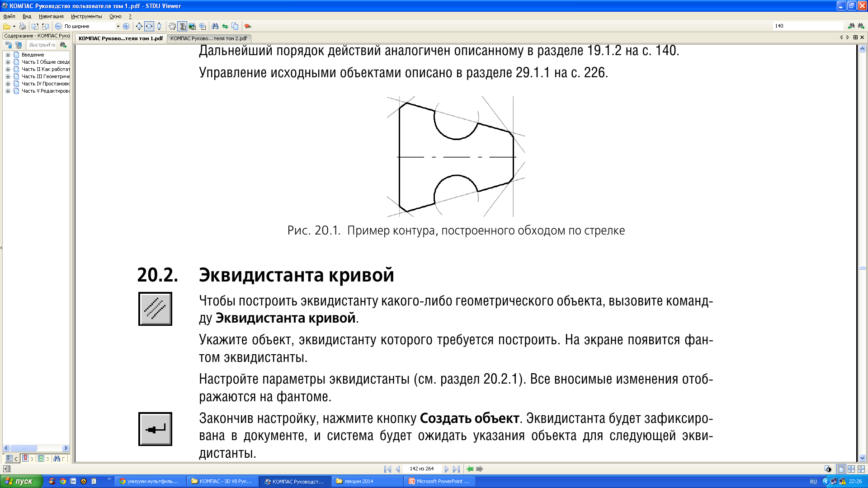Open the Навигация menu

[x=51, y=16]
